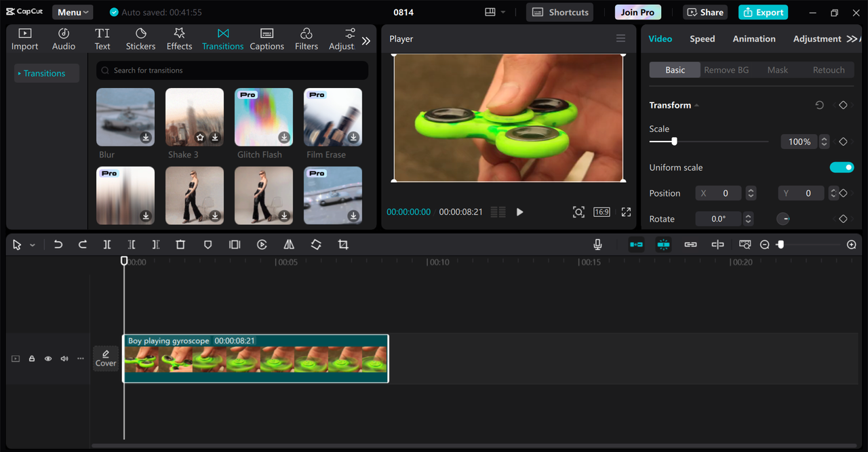This screenshot has height=452, width=868.
Task: Open the Stickers tab
Action: point(140,39)
